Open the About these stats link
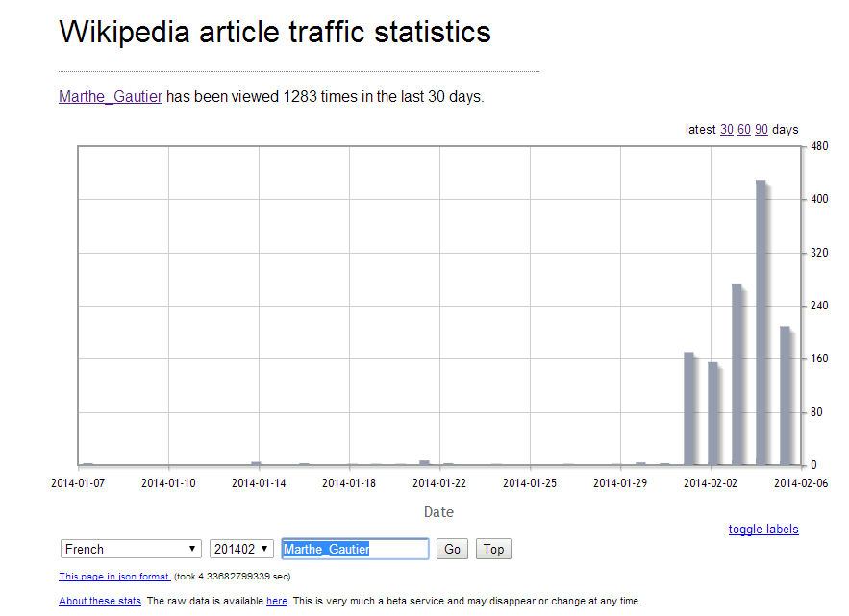849x616 pixels. click(100, 601)
